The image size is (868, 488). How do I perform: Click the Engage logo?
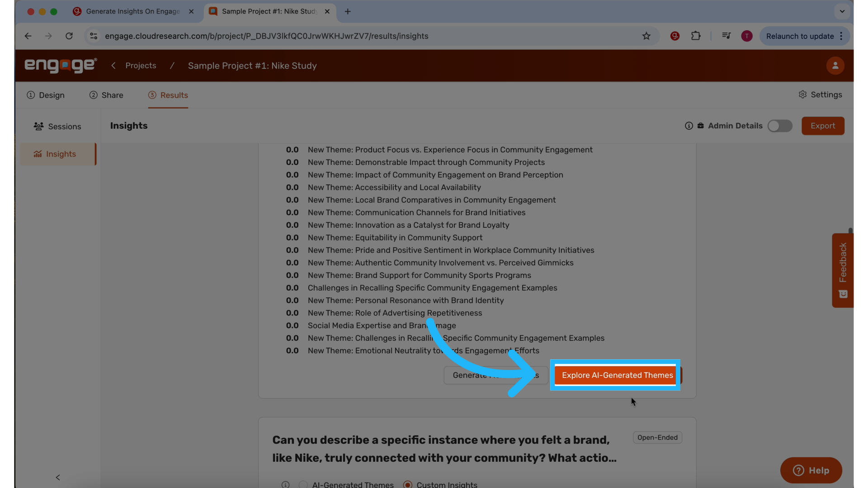click(61, 66)
